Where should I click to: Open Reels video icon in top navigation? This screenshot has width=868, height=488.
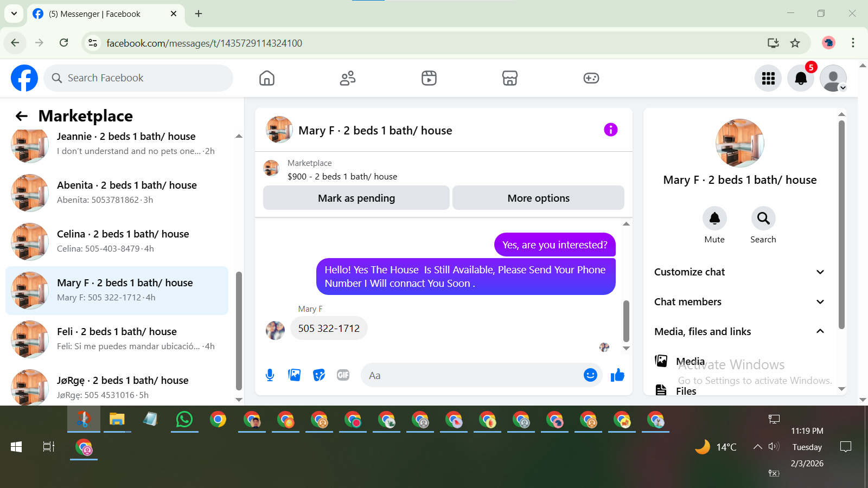[x=429, y=78]
